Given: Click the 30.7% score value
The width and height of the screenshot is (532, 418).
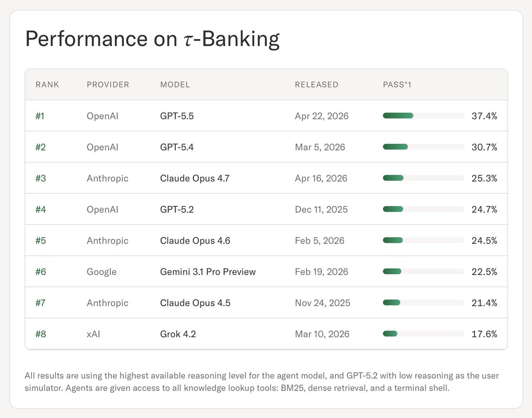Looking at the screenshot, I should 484,147.
